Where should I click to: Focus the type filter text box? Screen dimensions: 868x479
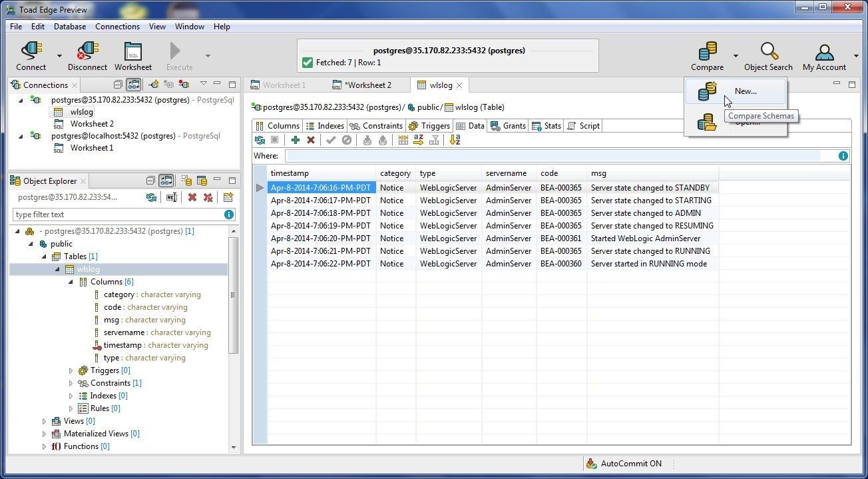(118, 215)
